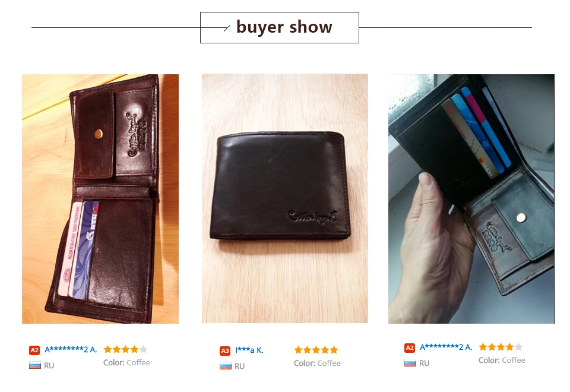Open reviewer A*********2 A. under right photo
The image size is (570, 392).
click(446, 347)
